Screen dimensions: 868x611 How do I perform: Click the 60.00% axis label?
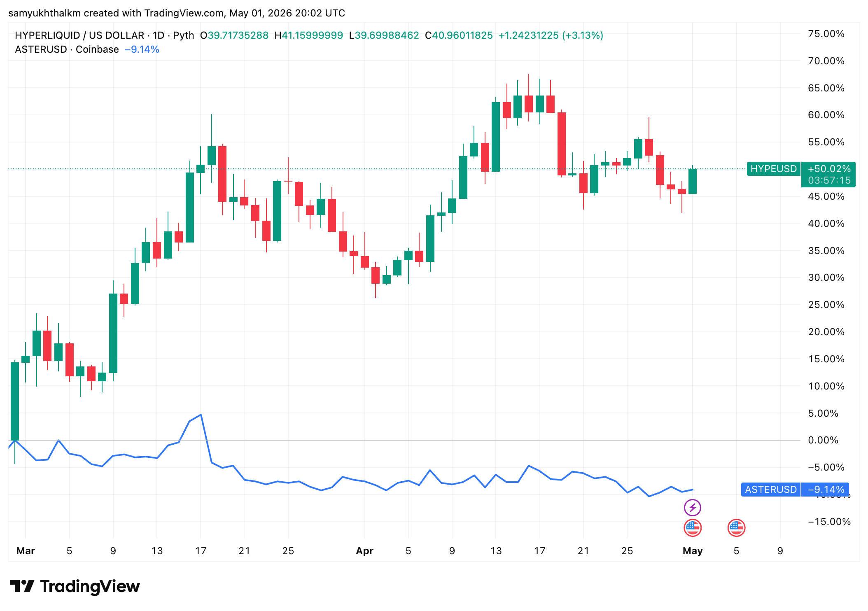(826, 115)
